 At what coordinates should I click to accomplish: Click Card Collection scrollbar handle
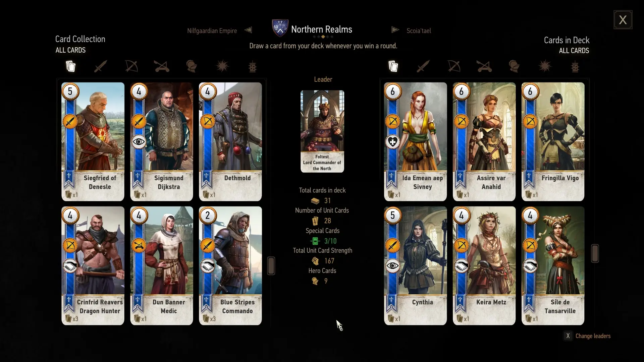point(271,266)
